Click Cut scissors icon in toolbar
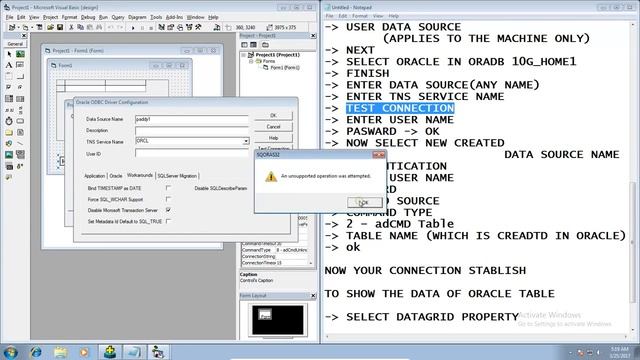The width and height of the screenshot is (640, 360). coord(71,27)
